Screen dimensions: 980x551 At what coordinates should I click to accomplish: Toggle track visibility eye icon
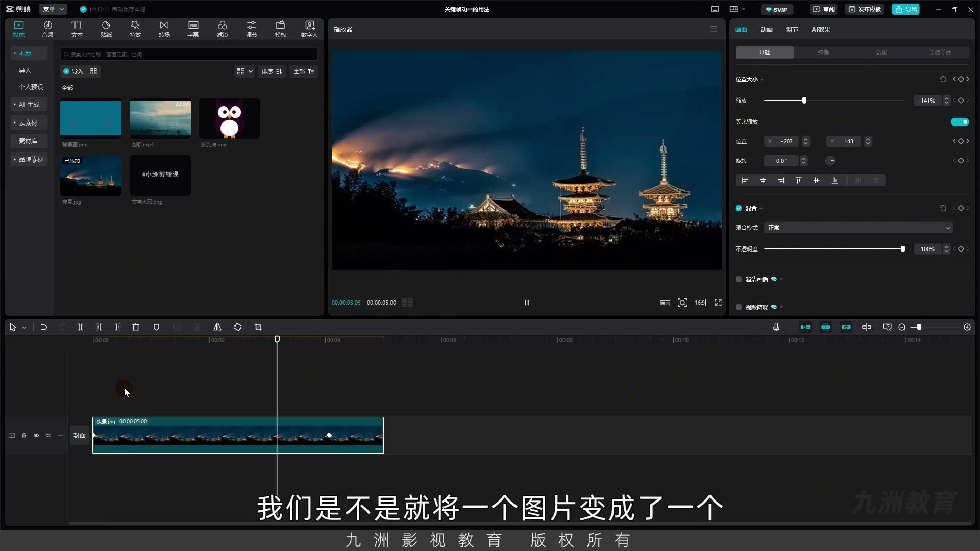(36, 435)
